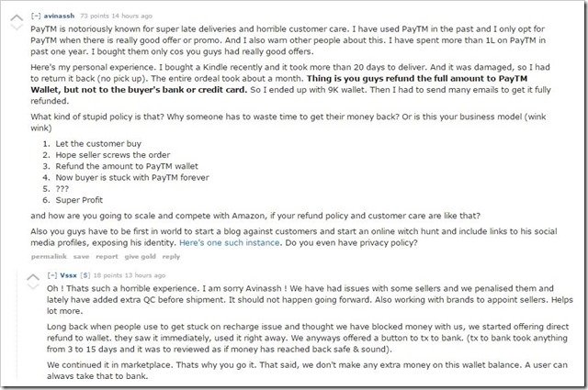This screenshot has height=390, width=588.
Task: Save avinassh's comment
Action: click(x=82, y=258)
